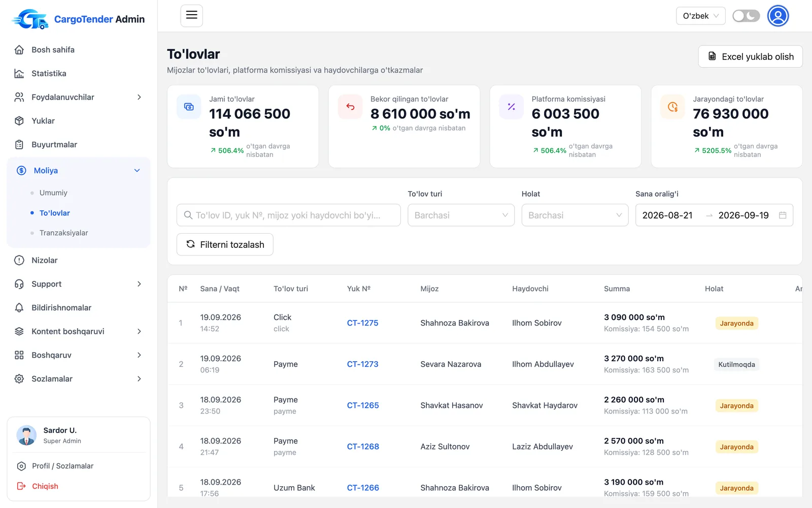Collapse the Moliya menu chevron
The width and height of the screenshot is (812, 508).
(137, 171)
